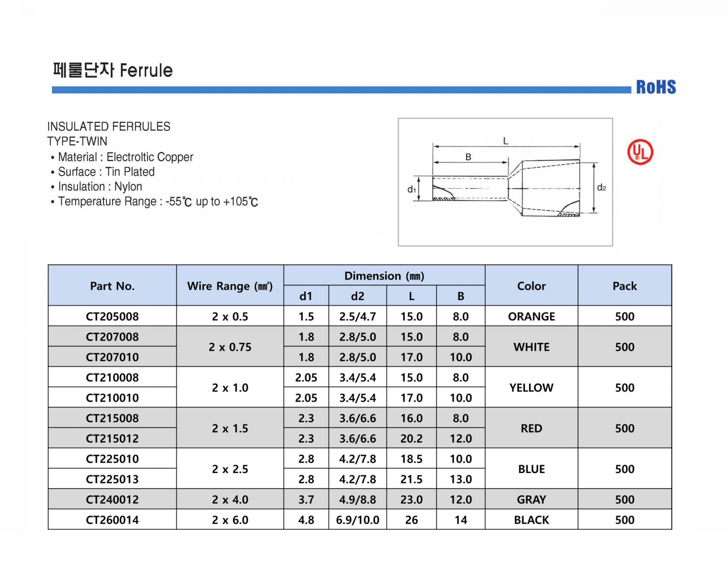This screenshot has height=572, width=728.
Task: Click wire range '2 x 6.0'
Action: [x=230, y=520]
